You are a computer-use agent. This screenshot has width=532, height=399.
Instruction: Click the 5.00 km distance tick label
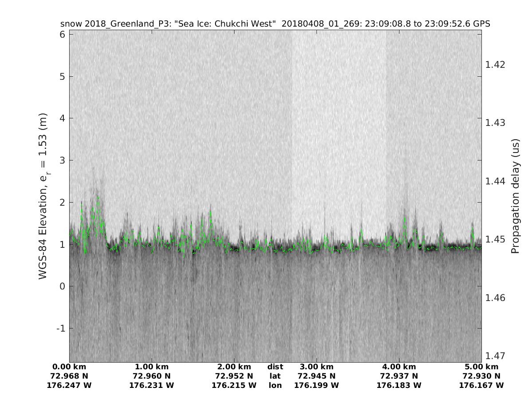pos(481,367)
